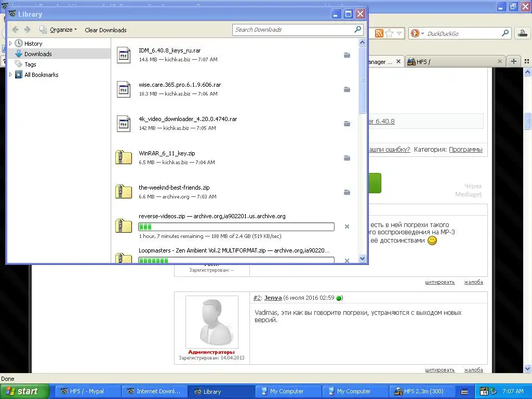Show the-weeknd-best-friends.zip in folder

coord(347,192)
